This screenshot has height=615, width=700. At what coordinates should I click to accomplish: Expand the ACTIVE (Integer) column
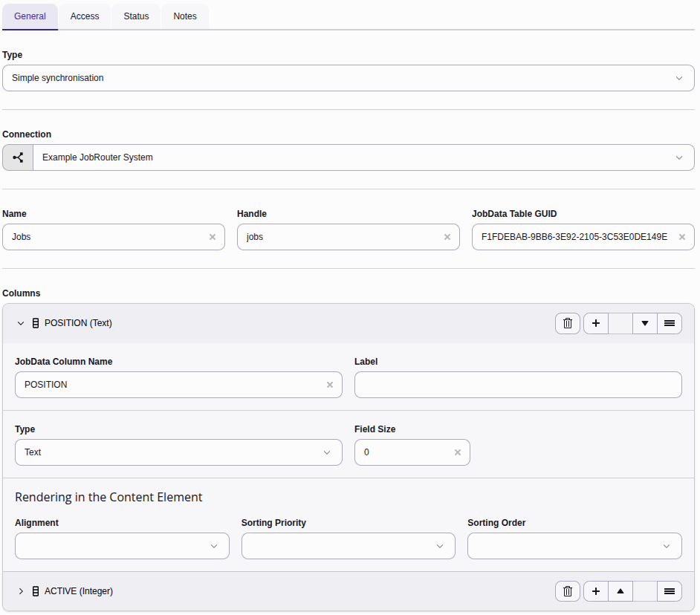[x=21, y=591]
